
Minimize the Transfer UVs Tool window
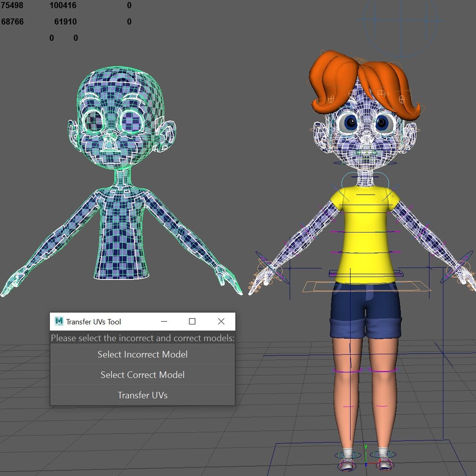click(164, 321)
